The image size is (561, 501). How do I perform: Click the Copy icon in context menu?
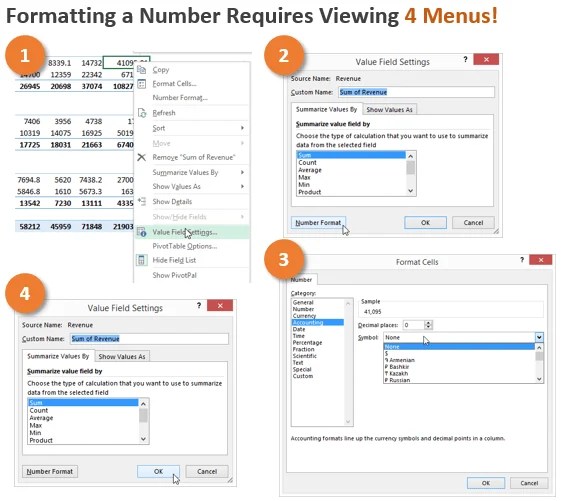(141, 70)
